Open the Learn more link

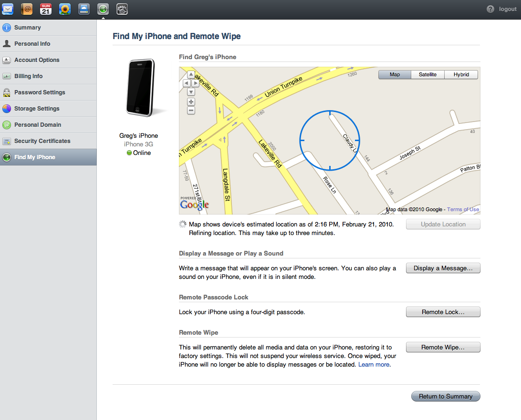coord(374,365)
